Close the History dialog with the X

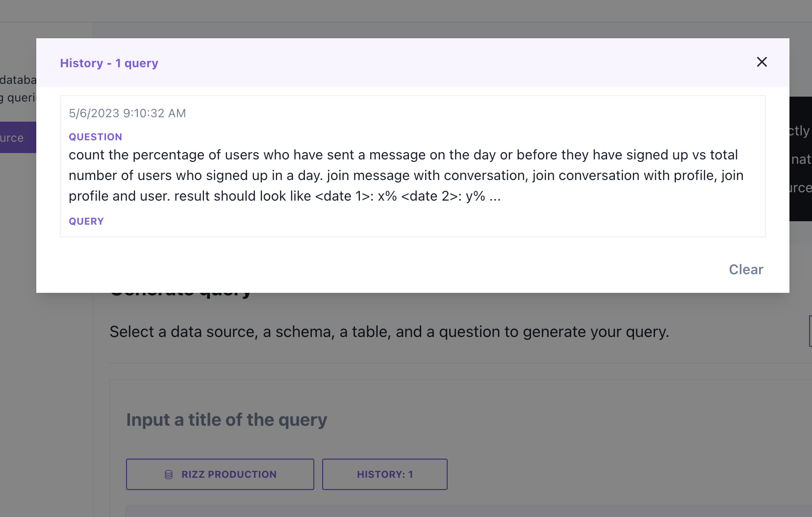coord(761,62)
